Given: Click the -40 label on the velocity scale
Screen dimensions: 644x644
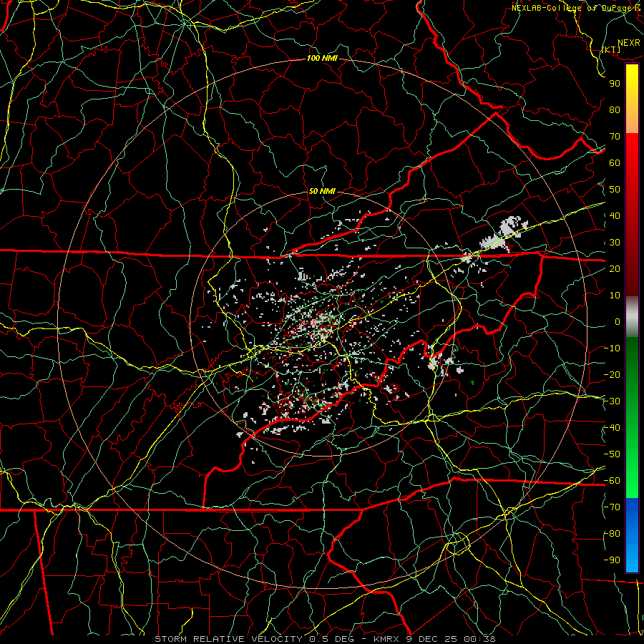Looking at the screenshot, I should coord(612,428).
